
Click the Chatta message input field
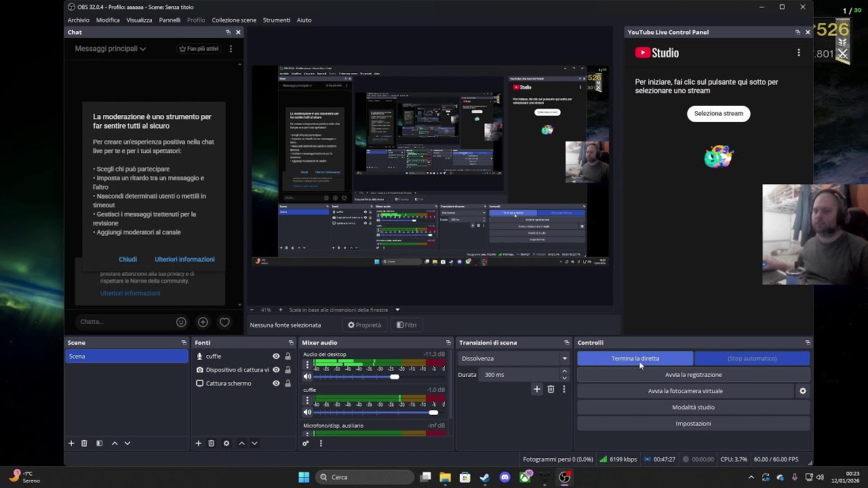(125, 322)
